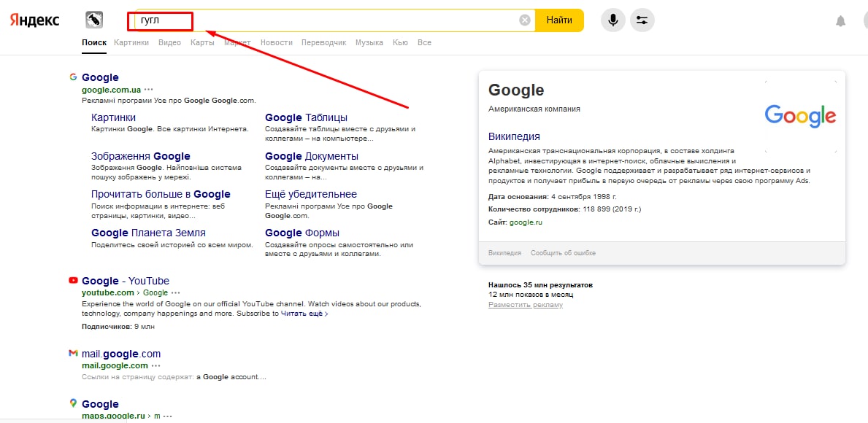The width and height of the screenshot is (868, 423).
Task: Start voice search with microphone icon
Action: click(612, 20)
